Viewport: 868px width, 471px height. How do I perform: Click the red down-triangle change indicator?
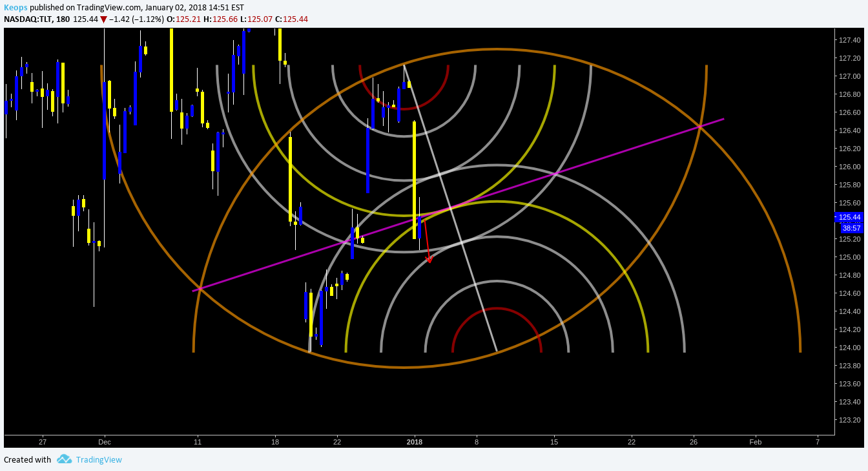(x=103, y=19)
